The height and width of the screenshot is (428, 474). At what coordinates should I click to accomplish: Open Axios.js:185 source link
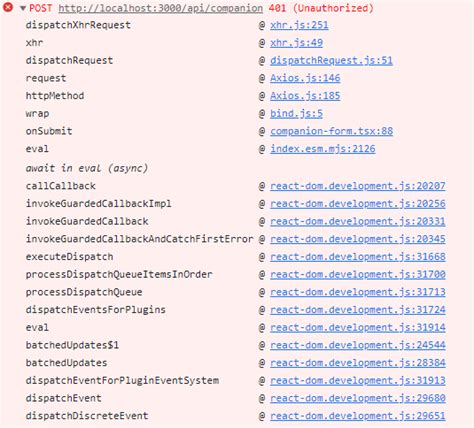tap(305, 96)
